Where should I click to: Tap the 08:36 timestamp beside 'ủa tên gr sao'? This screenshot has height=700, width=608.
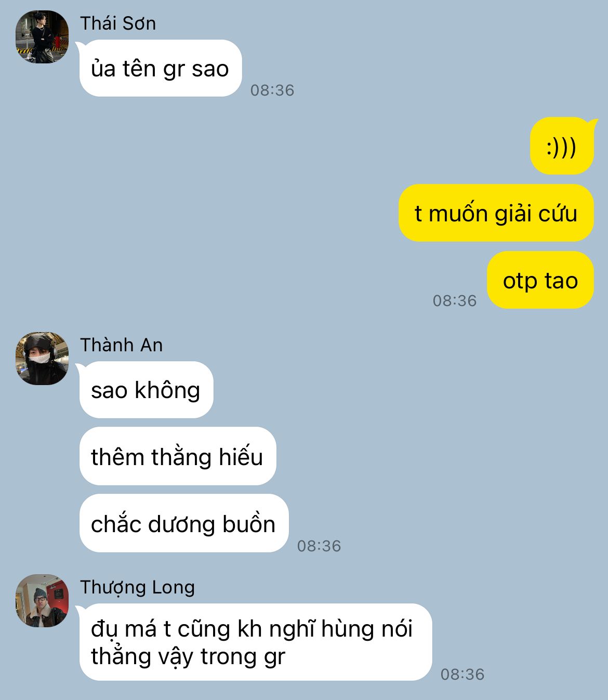272,90
